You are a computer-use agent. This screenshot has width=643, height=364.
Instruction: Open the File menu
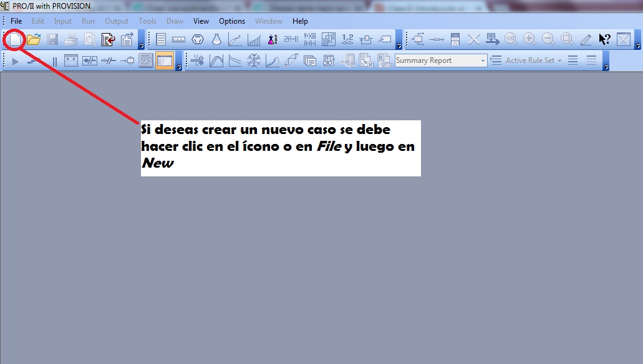[15, 21]
